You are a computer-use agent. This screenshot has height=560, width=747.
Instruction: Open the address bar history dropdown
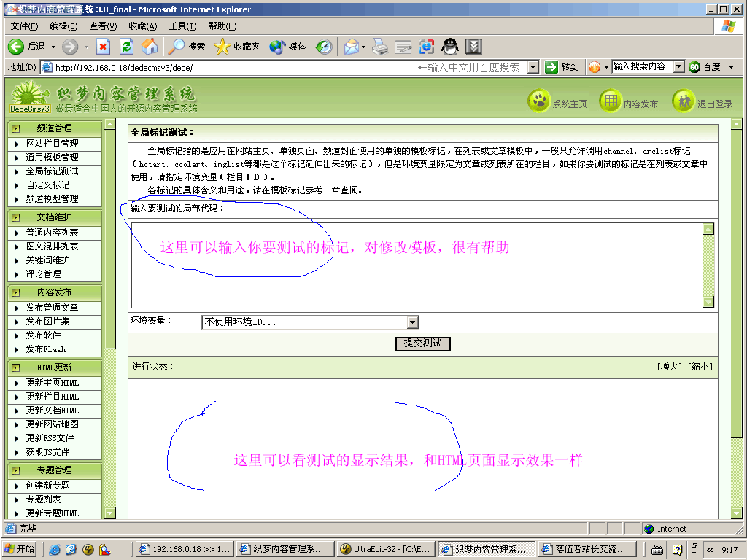(x=533, y=67)
